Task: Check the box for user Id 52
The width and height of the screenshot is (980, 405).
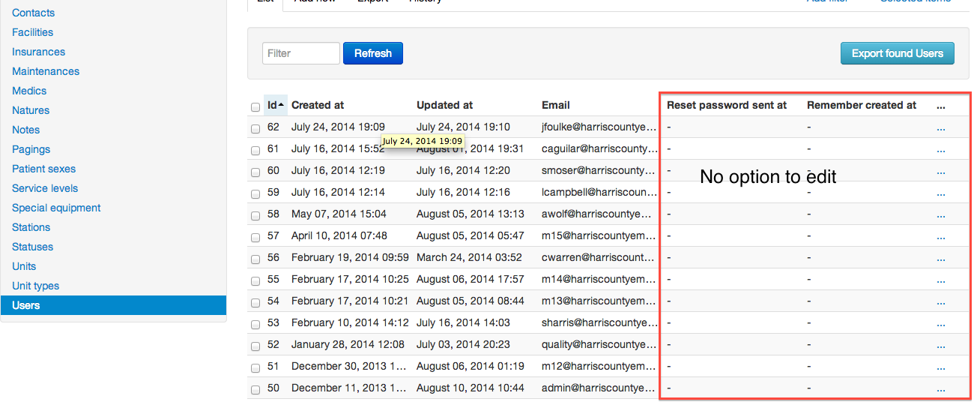Action: click(x=255, y=346)
